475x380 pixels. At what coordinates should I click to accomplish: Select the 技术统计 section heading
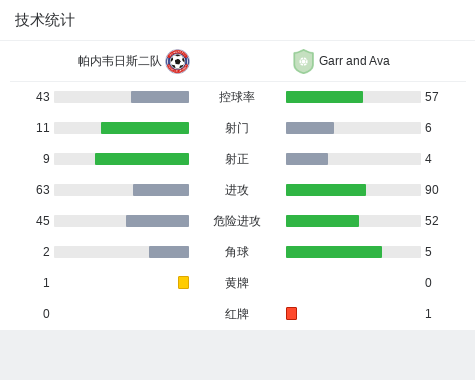coord(45,20)
